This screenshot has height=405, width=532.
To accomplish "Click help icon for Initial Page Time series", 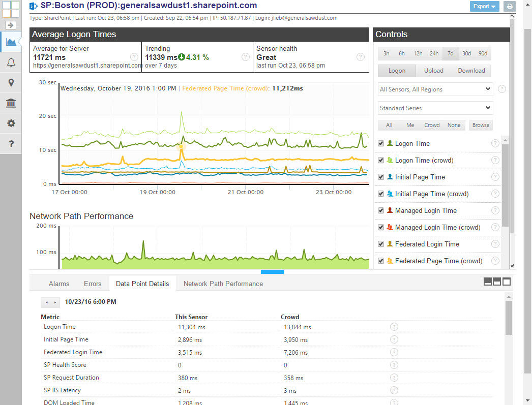I will coord(495,177).
